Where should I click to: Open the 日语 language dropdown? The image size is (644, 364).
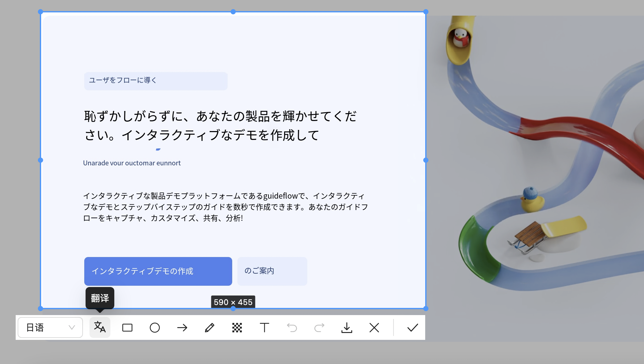tap(50, 327)
